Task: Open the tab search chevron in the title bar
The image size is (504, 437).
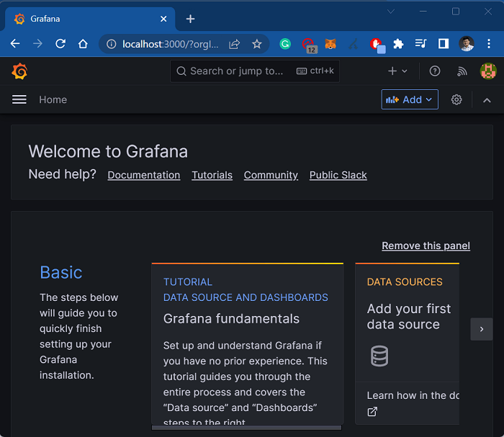Action: [x=390, y=12]
